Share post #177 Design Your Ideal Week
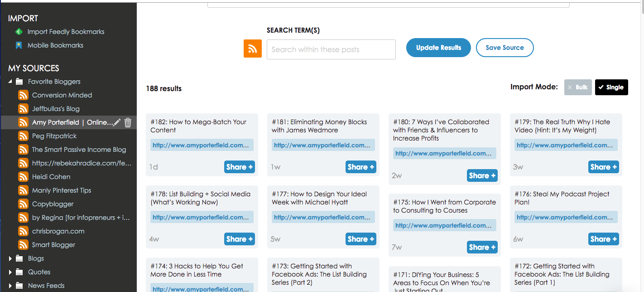 pyautogui.click(x=360, y=239)
